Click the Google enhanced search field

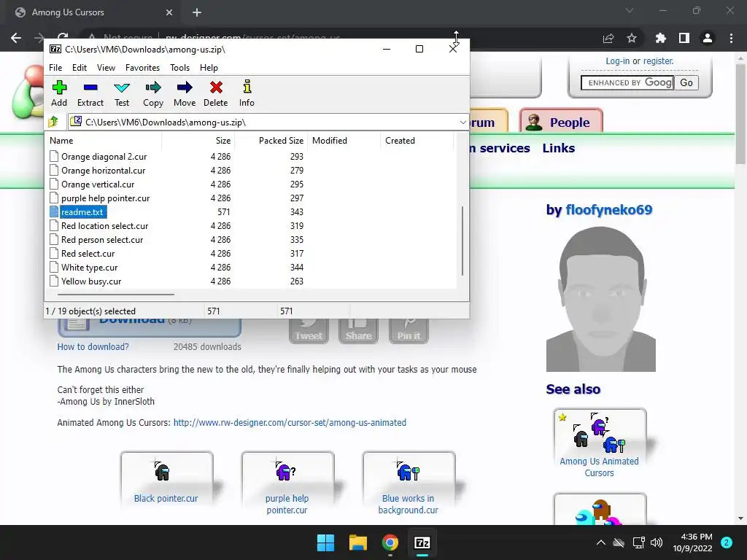click(x=627, y=83)
